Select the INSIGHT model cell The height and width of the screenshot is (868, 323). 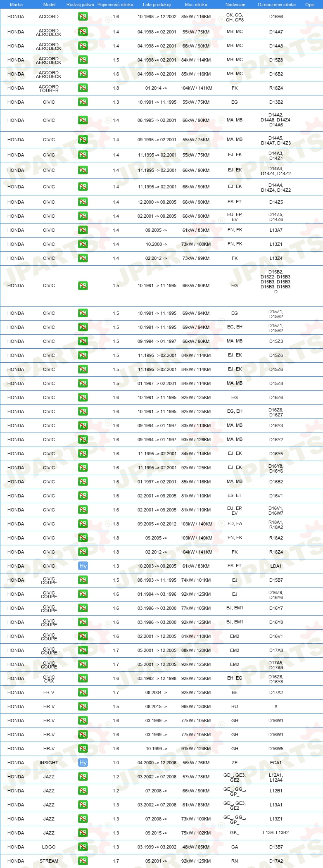[49, 763]
